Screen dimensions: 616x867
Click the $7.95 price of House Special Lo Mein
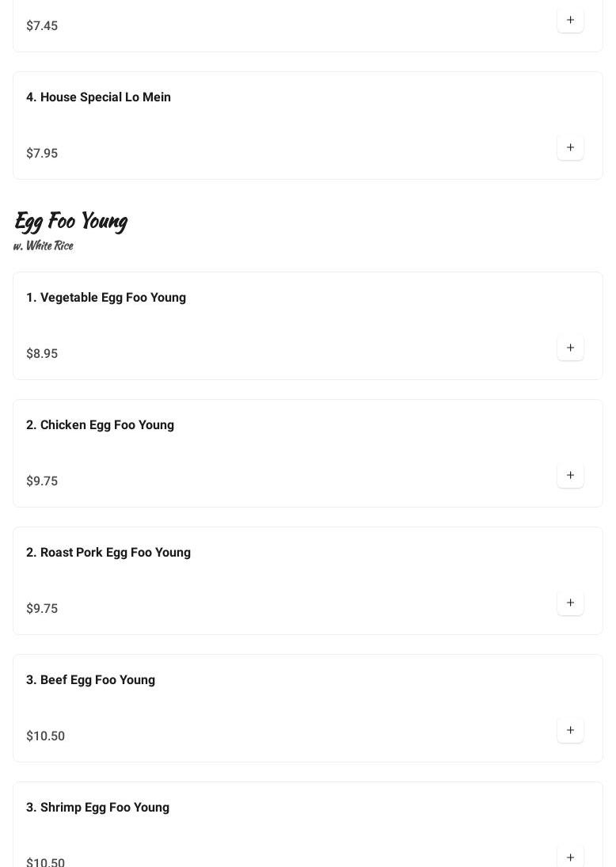tap(42, 153)
